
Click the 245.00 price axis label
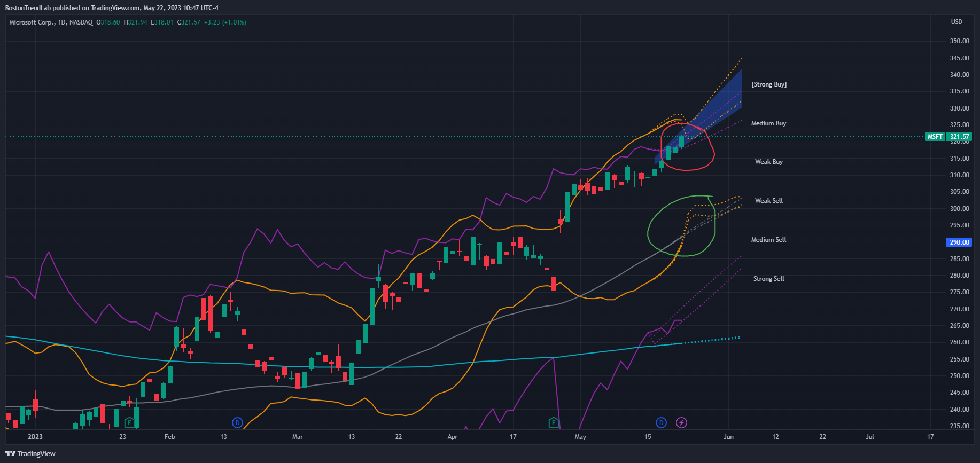(959, 393)
